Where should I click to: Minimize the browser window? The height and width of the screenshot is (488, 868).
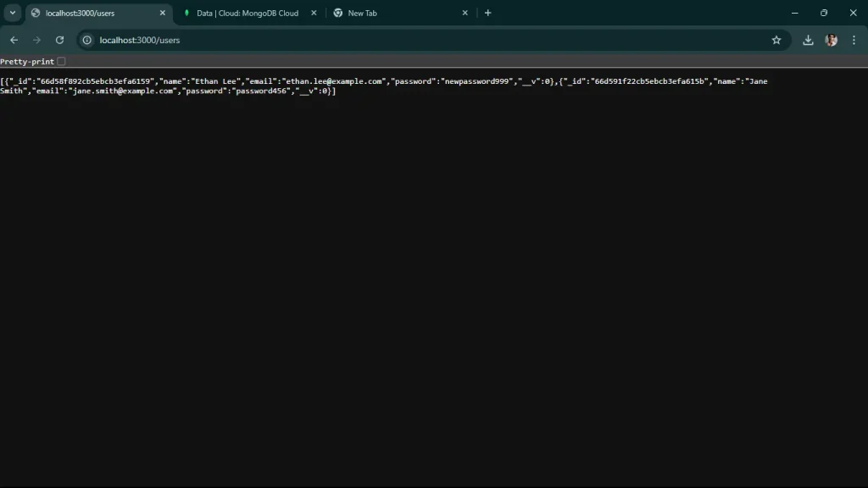pyautogui.click(x=794, y=13)
